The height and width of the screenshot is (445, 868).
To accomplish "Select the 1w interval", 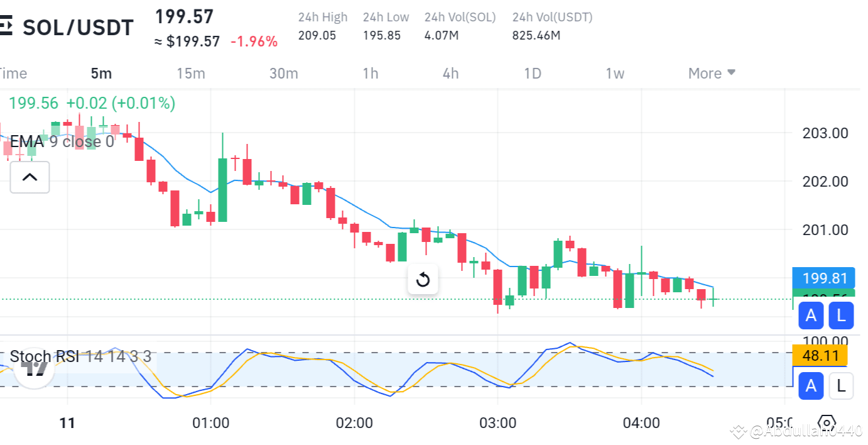I will click(x=615, y=73).
